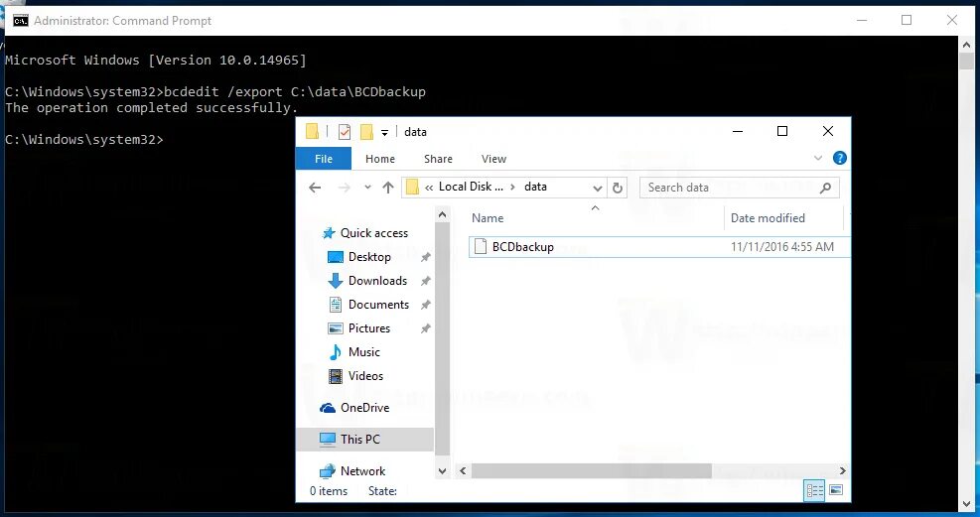Switch to the Share ribbon tab
The height and width of the screenshot is (517, 980).
(438, 159)
